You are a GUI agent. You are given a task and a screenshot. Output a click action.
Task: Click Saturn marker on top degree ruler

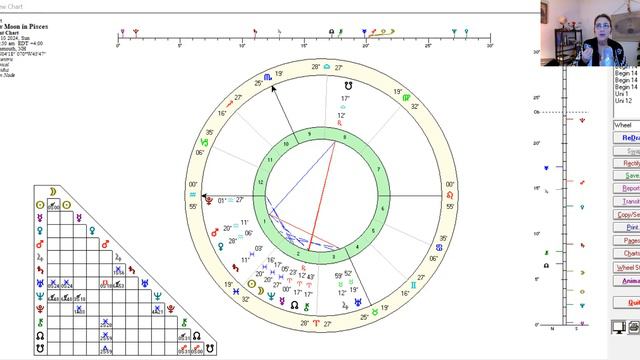tap(255, 32)
